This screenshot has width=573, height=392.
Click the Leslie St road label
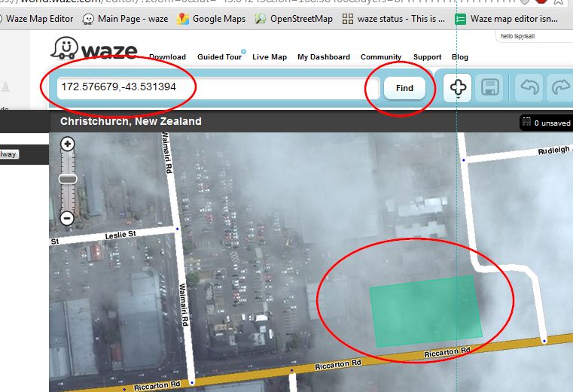tap(120, 235)
